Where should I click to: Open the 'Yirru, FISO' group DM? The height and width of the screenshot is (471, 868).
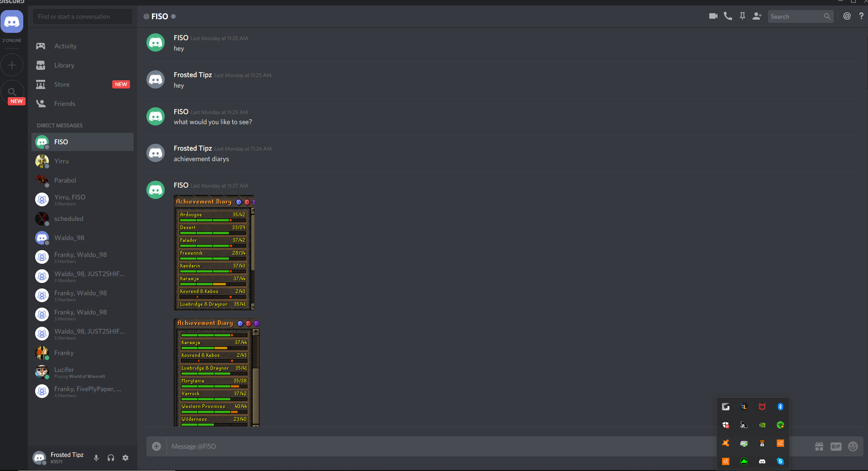(83, 199)
